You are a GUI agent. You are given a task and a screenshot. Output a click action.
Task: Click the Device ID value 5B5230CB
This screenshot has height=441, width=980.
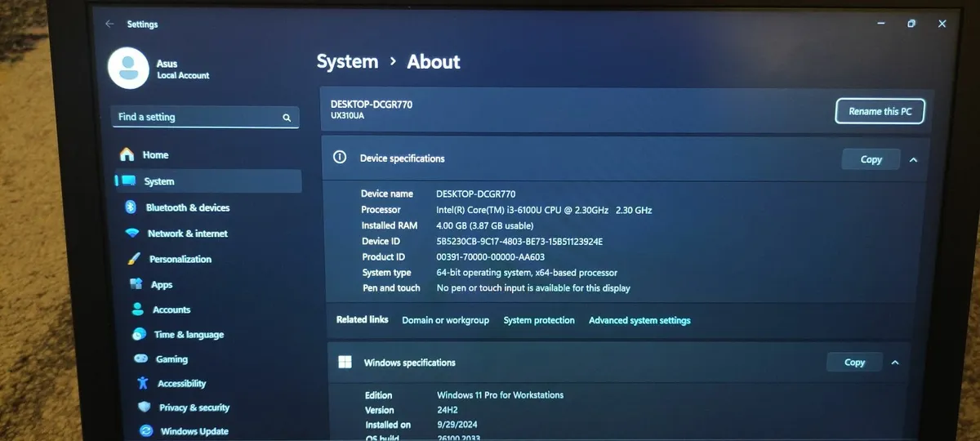519,241
